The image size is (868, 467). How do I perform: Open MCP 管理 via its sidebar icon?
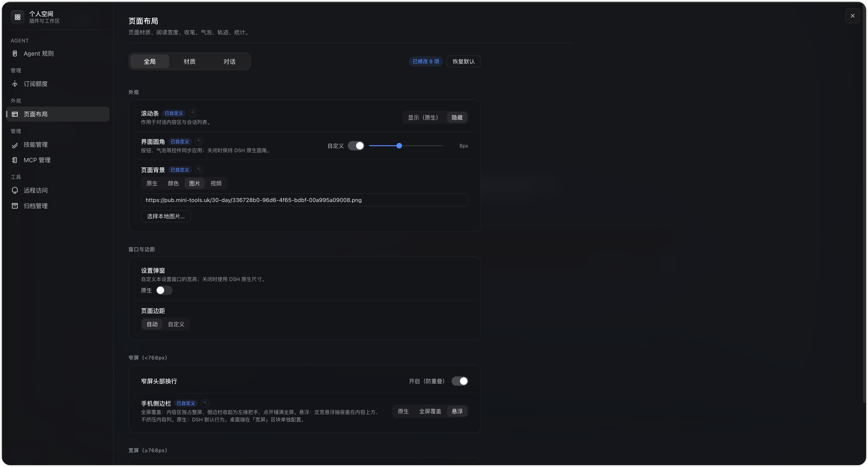click(x=15, y=160)
